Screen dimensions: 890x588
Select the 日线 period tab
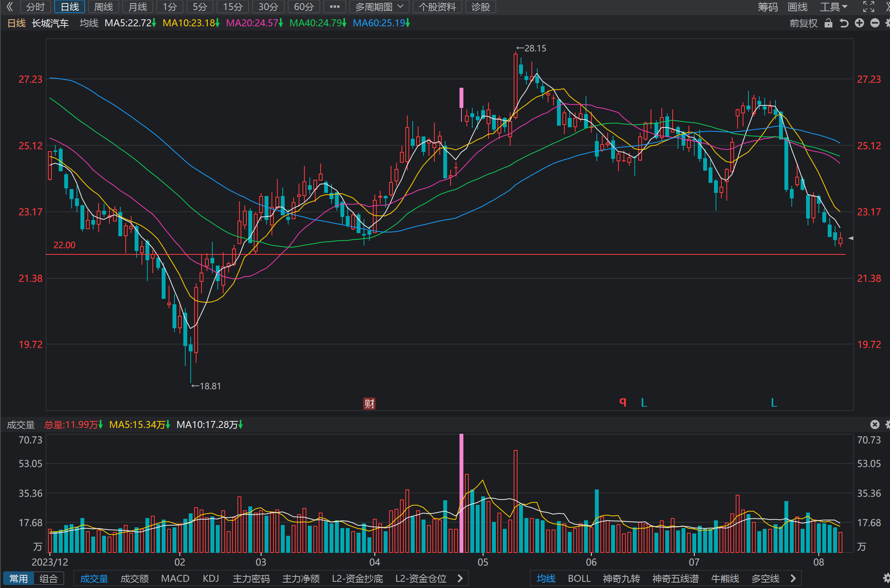(x=70, y=7)
